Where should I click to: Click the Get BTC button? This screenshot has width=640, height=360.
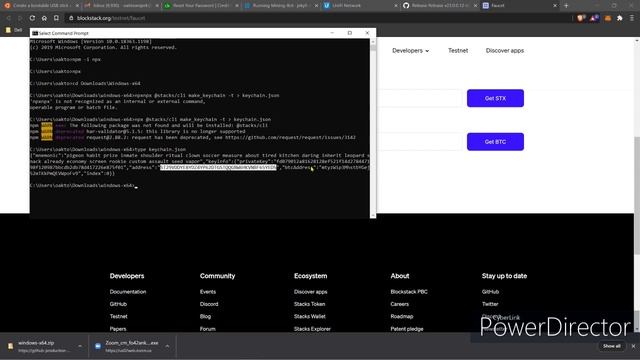click(495, 142)
